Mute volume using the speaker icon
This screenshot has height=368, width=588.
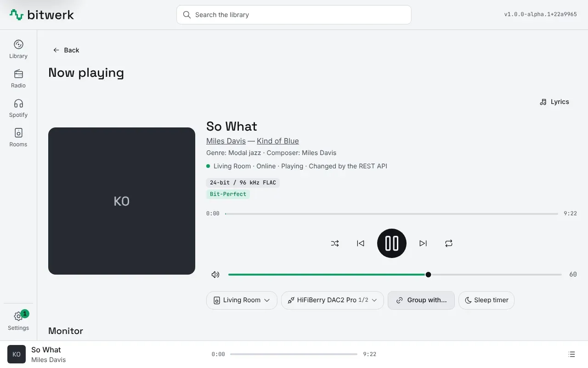tap(215, 275)
